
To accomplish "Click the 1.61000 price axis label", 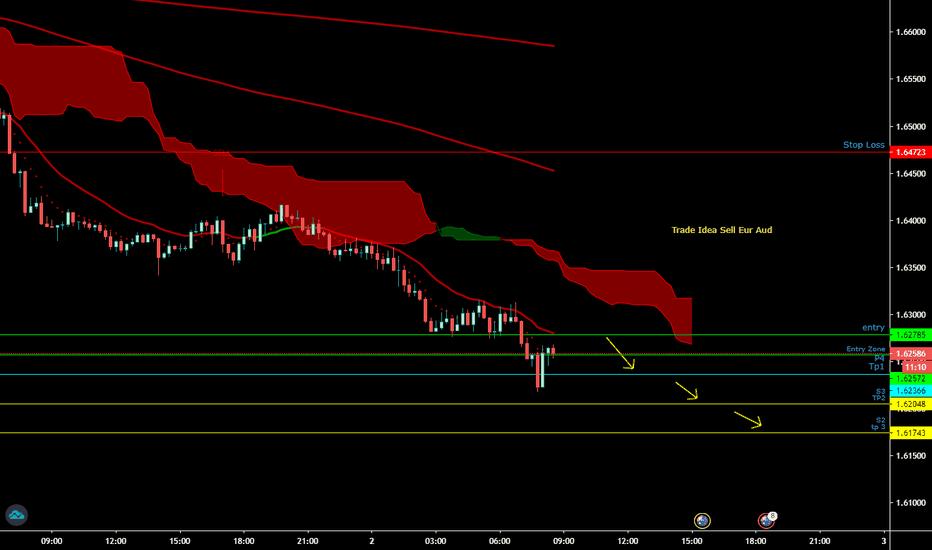I will [x=911, y=503].
